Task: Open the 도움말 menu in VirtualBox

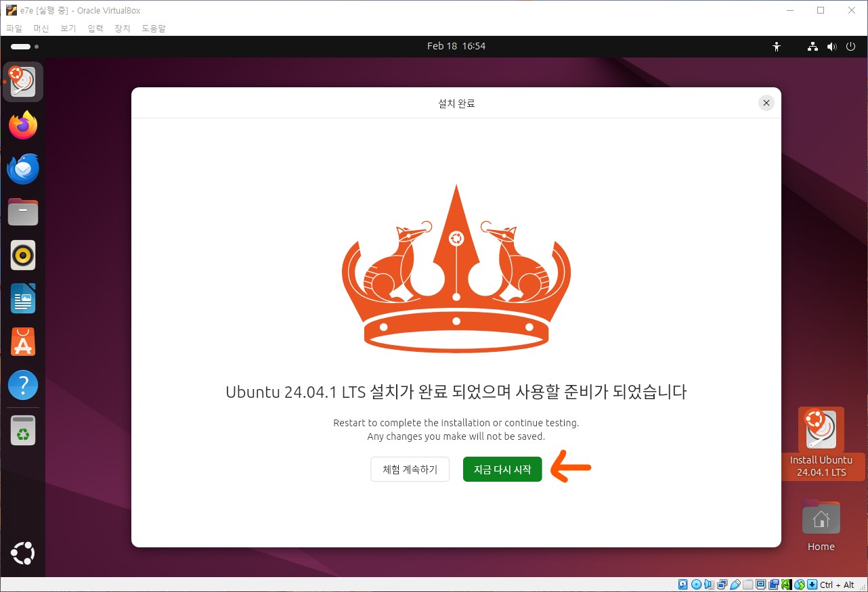Action: tap(154, 28)
